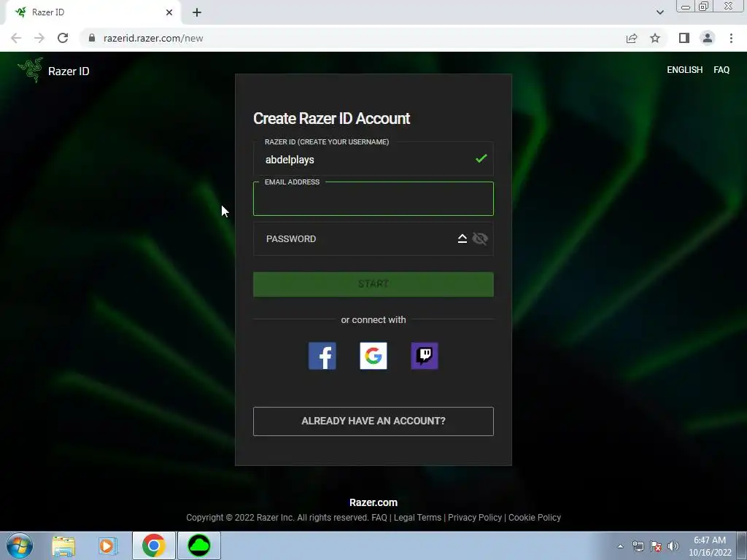The width and height of the screenshot is (747, 560).
Task: Focus the Email Address field
Action: pos(373,198)
